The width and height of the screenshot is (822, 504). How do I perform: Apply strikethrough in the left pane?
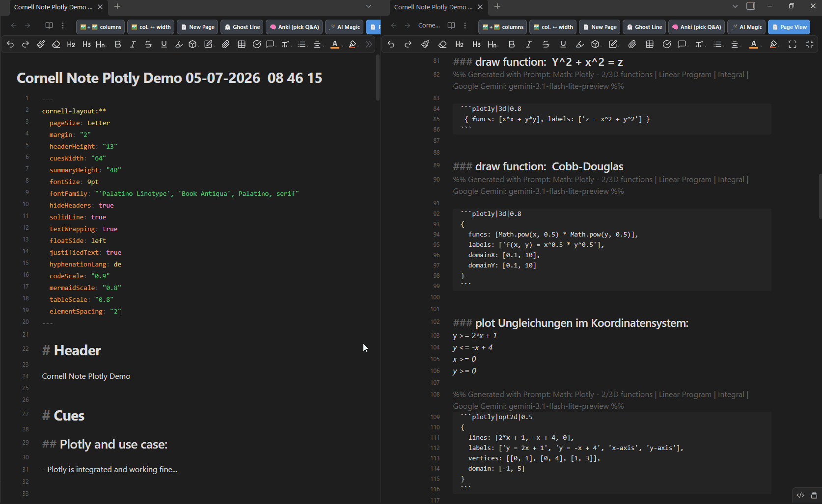[148, 45]
